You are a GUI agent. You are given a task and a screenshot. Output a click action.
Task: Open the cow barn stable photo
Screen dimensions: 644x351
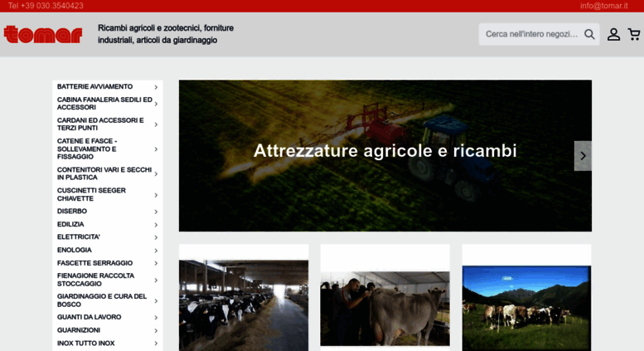[x=244, y=305]
